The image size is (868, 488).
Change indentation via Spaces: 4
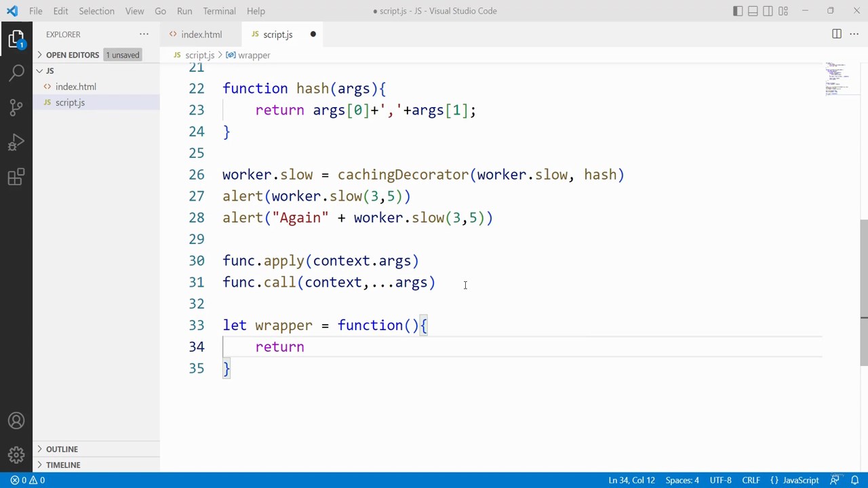[682, 480]
